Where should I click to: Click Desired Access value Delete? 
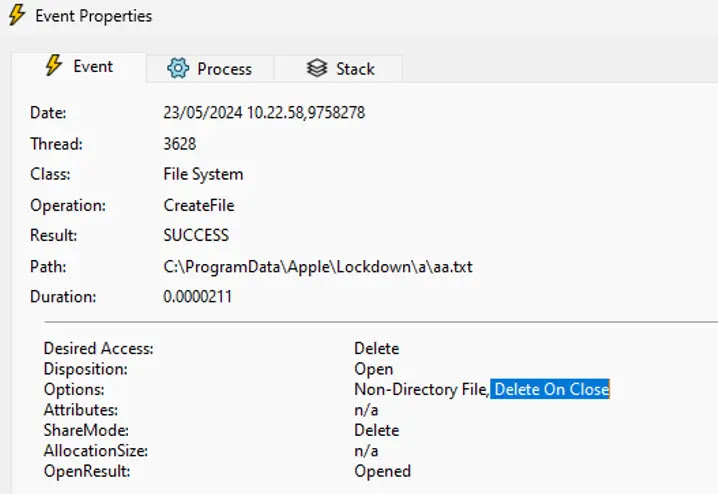[377, 349]
